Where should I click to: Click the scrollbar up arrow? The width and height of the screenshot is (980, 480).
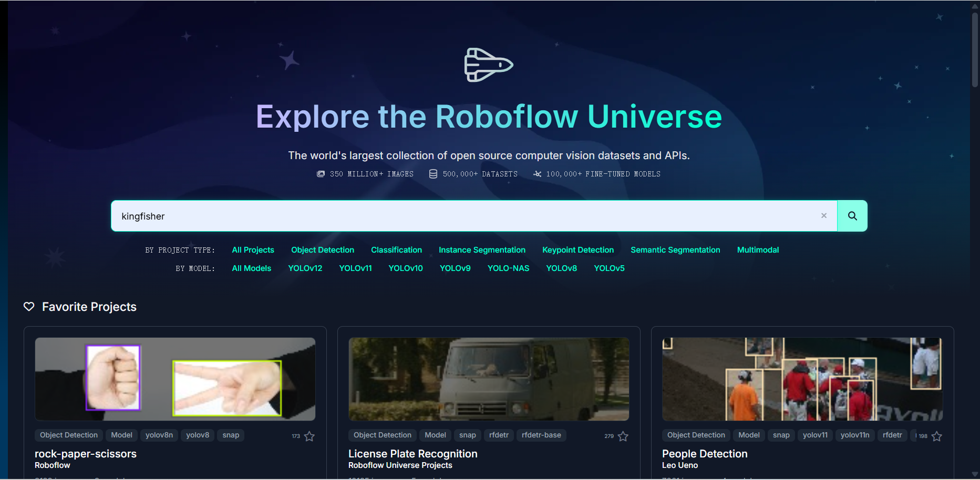point(975,5)
